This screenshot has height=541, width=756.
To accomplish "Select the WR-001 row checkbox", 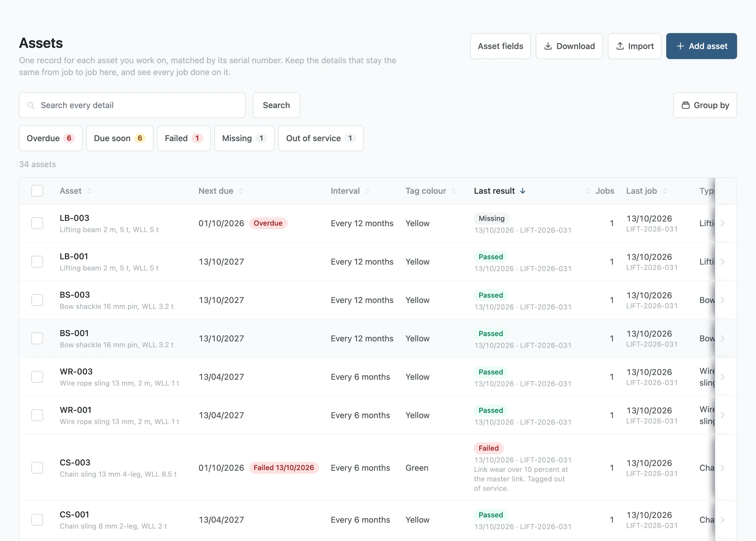I will click(x=37, y=415).
